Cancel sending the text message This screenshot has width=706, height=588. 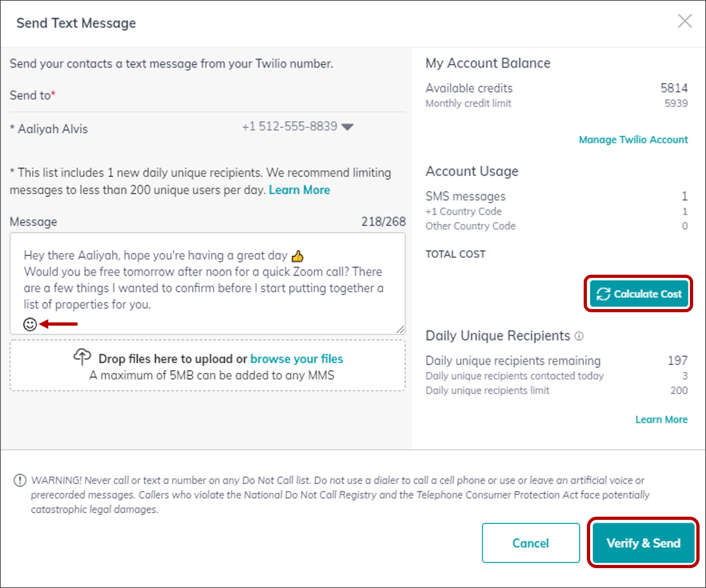point(531,543)
